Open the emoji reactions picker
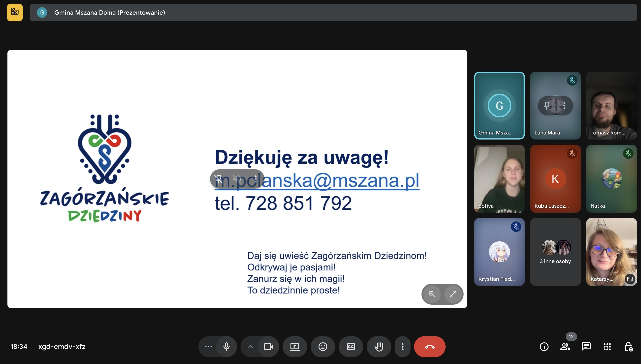This screenshot has height=364, width=641. 323,346
